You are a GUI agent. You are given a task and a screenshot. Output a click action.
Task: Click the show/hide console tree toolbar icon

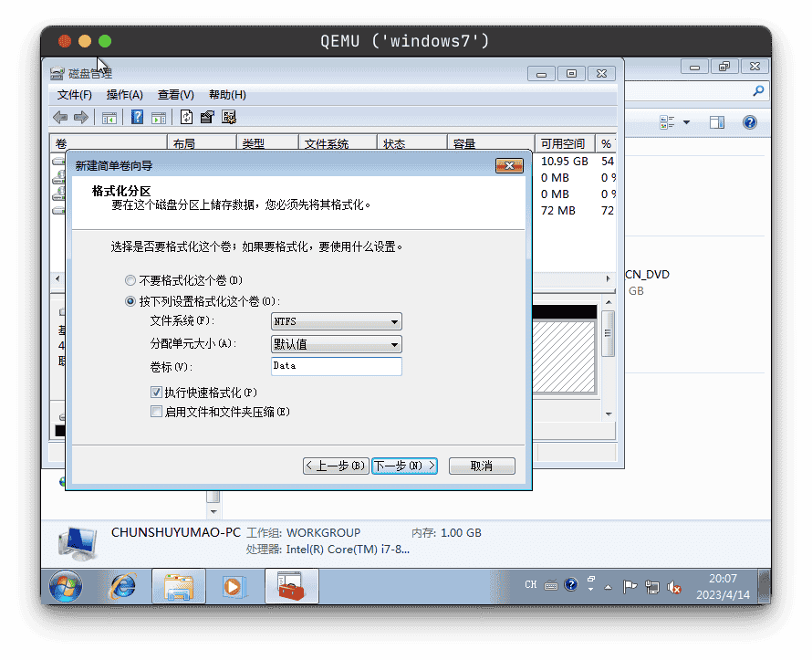pos(109,118)
